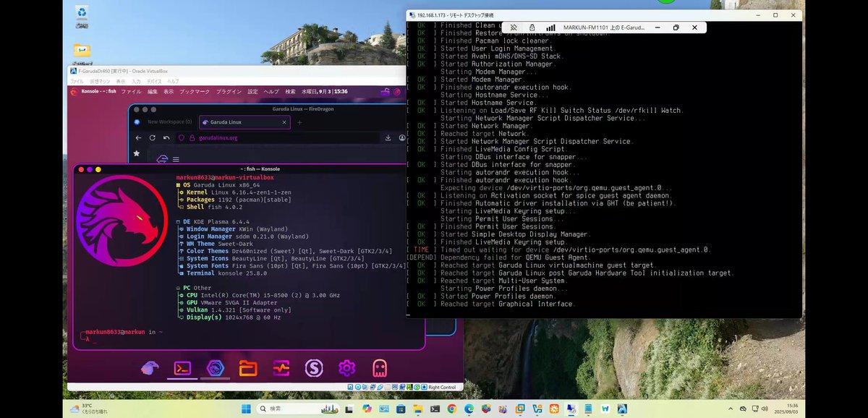Screen dimensions: 868x418
Task: Click the restore-down button on the remote connection bar
Action: (676, 27)
